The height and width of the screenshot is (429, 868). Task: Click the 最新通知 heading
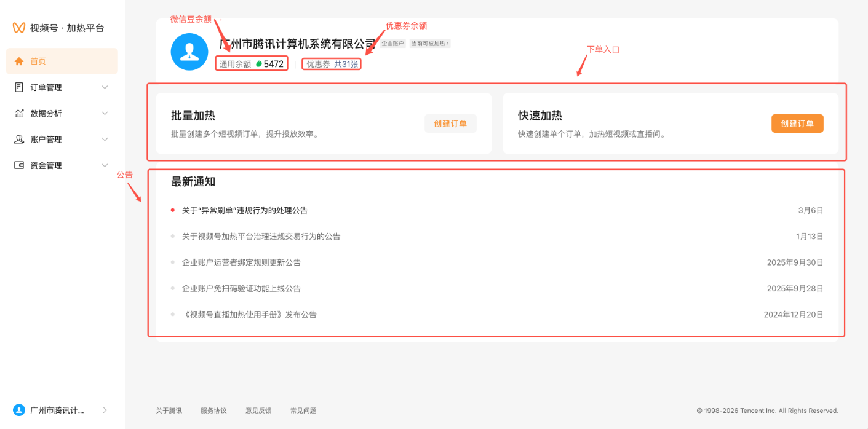coord(193,182)
